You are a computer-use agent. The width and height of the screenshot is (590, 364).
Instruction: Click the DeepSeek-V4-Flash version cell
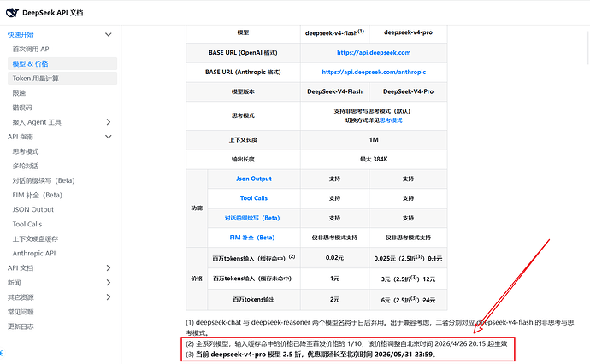[x=334, y=91]
